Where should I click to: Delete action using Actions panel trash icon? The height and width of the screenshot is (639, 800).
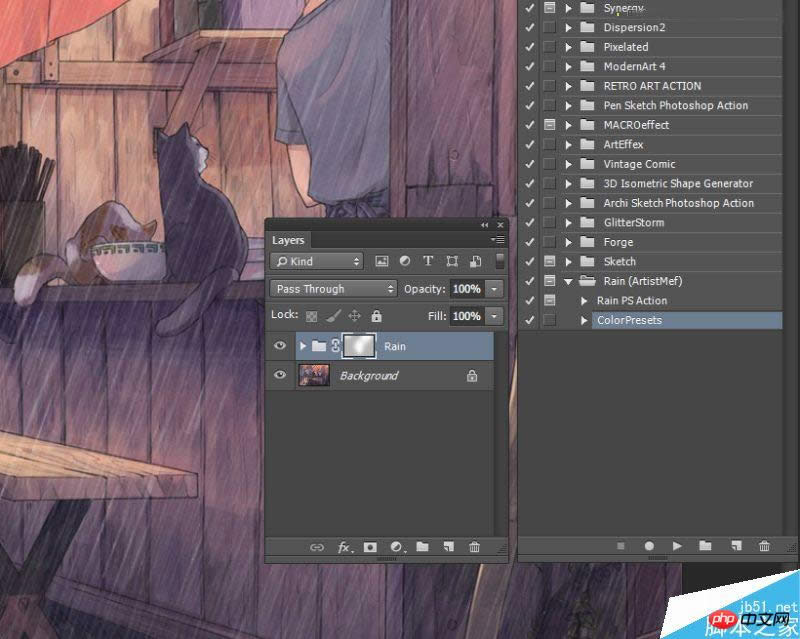(x=764, y=546)
